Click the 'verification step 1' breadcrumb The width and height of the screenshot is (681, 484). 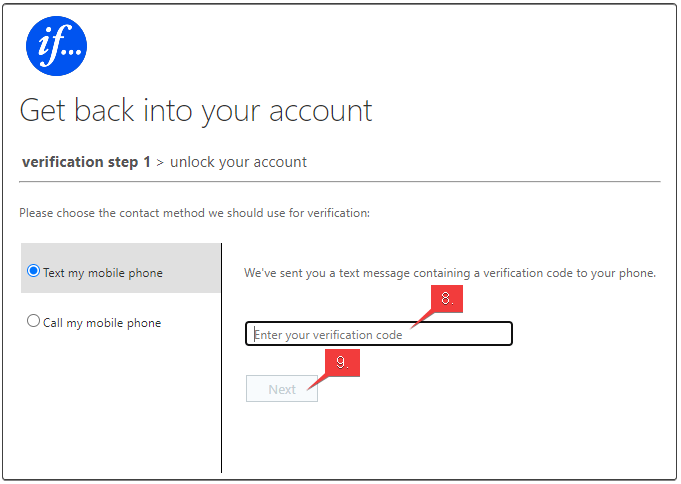86,162
